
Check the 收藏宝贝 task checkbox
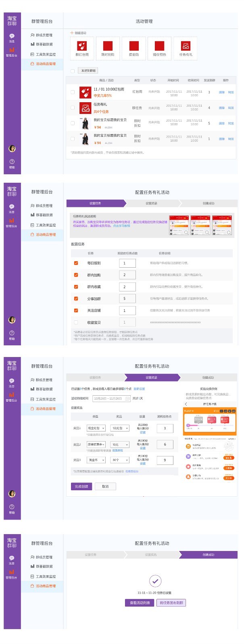click(x=76, y=322)
